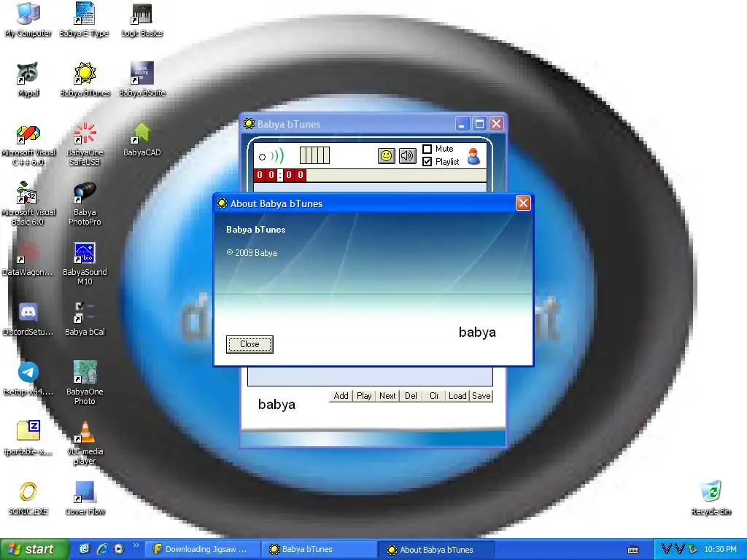Uncheck the Playlist checkbox
Viewport: 747px width, 560px height.
[x=427, y=161]
